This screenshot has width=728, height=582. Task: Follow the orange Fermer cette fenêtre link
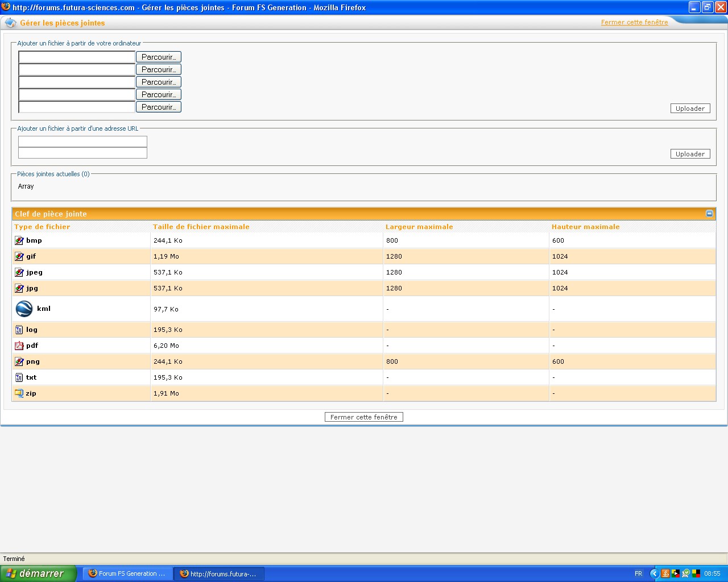[635, 22]
